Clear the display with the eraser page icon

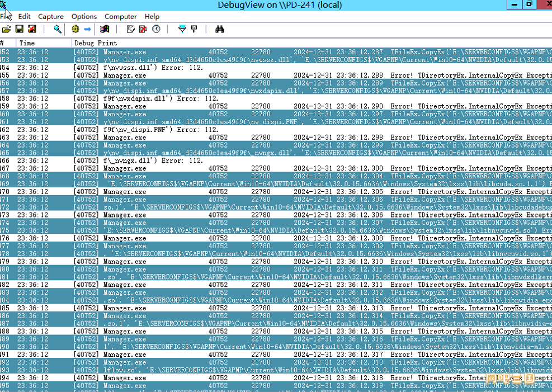coord(130,29)
